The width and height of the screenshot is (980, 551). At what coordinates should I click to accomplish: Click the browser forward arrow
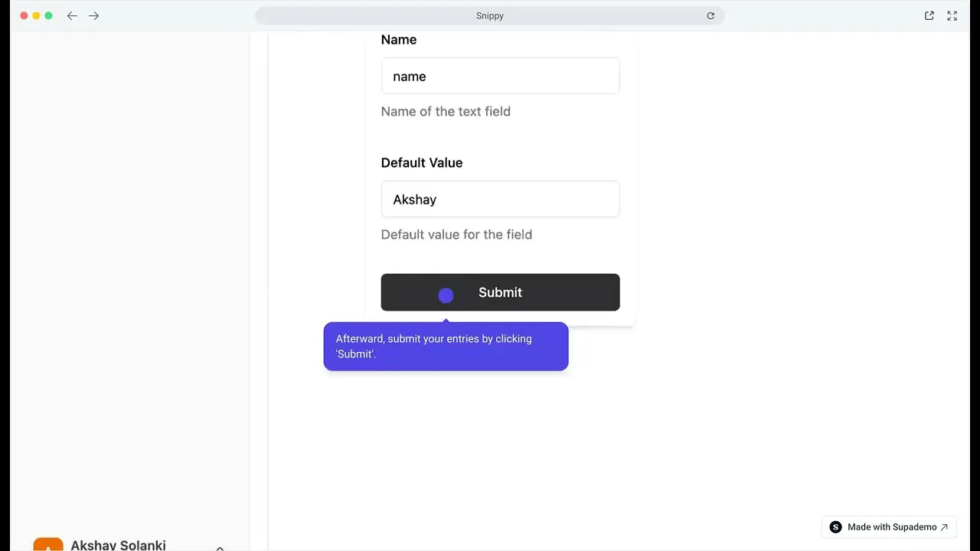click(x=93, y=15)
